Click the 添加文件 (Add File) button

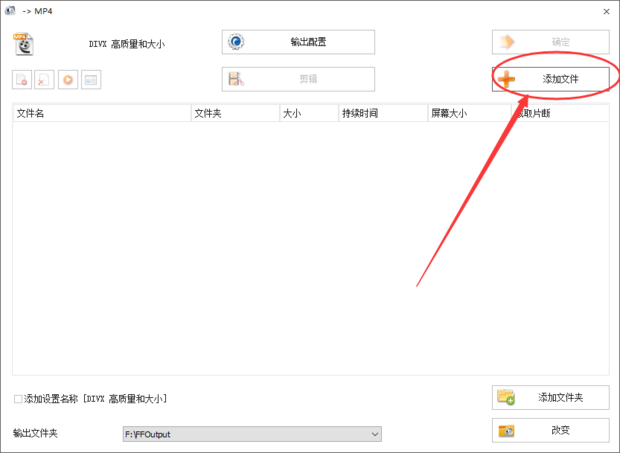click(550, 79)
